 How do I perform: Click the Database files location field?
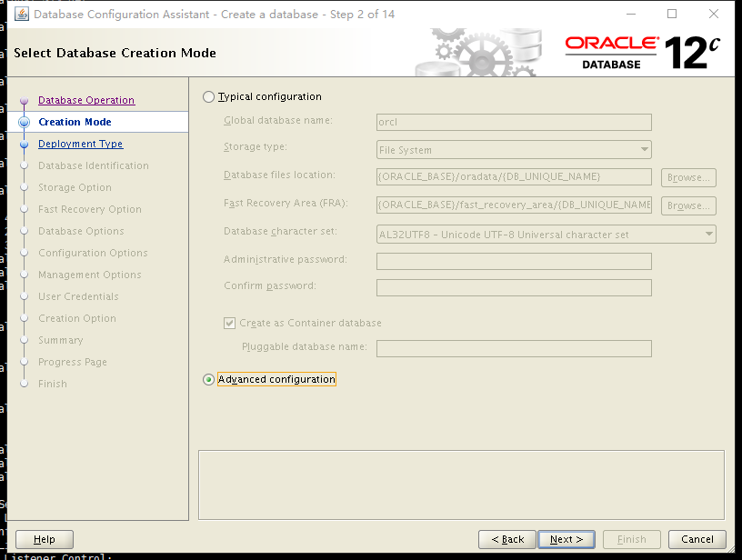[x=514, y=177]
